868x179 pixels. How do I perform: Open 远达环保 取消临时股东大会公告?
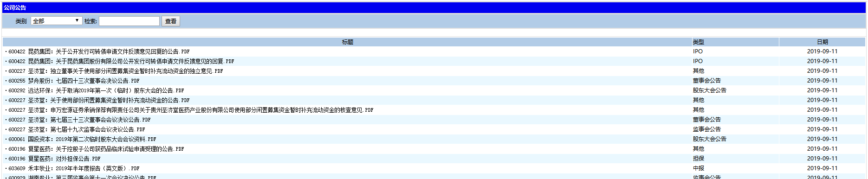tap(96, 90)
